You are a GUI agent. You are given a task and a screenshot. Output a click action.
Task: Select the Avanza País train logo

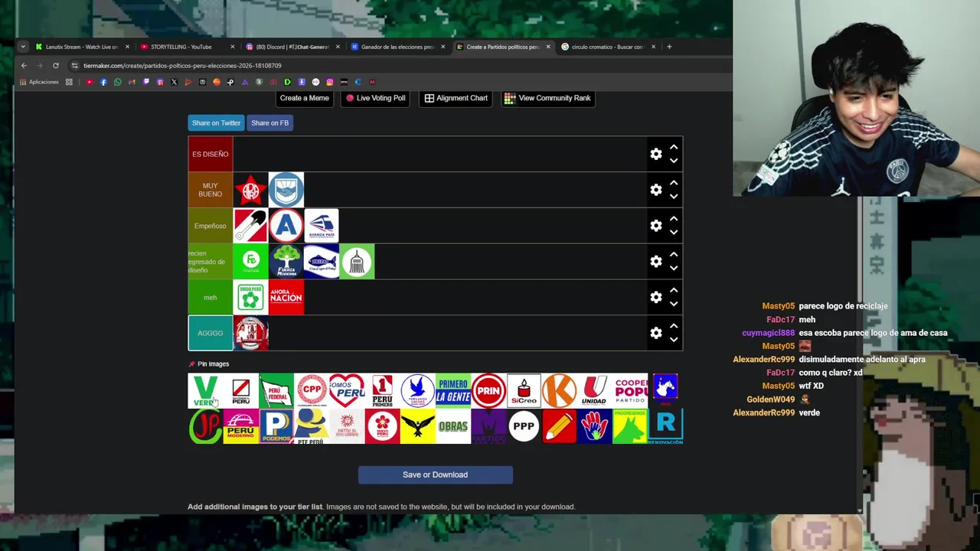(x=322, y=226)
